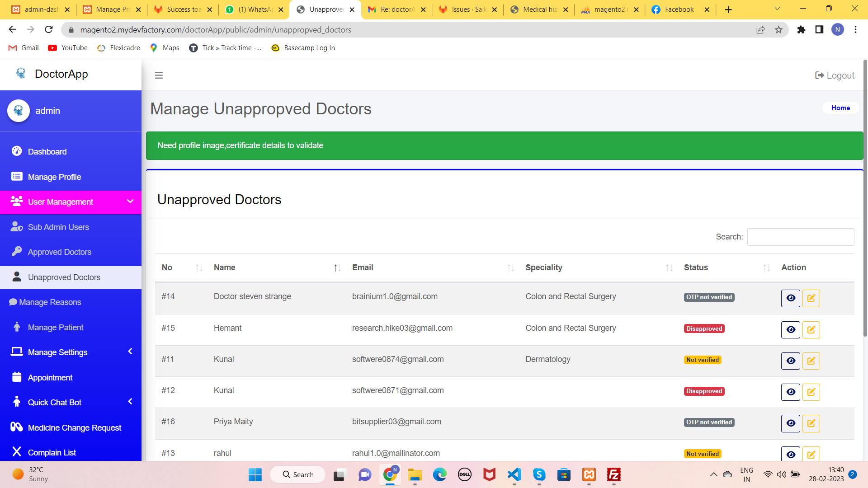
Task: View Kunal #12 with eye icon
Action: [791, 392]
